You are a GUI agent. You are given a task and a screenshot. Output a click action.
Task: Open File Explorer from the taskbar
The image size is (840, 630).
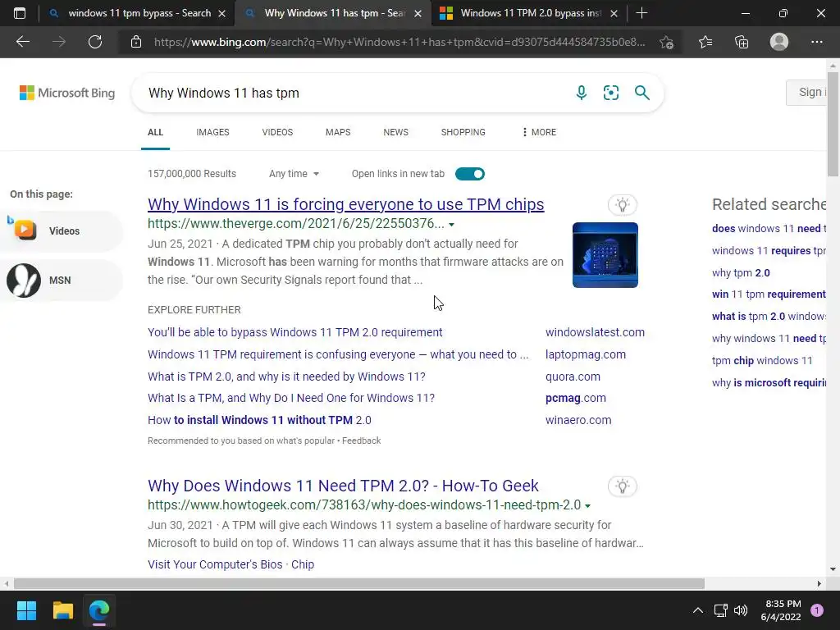pyautogui.click(x=62, y=610)
